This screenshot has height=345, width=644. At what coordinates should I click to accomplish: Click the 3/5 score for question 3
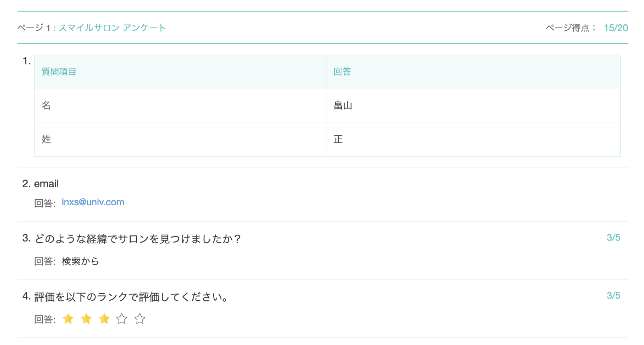click(x=613, y=237)
